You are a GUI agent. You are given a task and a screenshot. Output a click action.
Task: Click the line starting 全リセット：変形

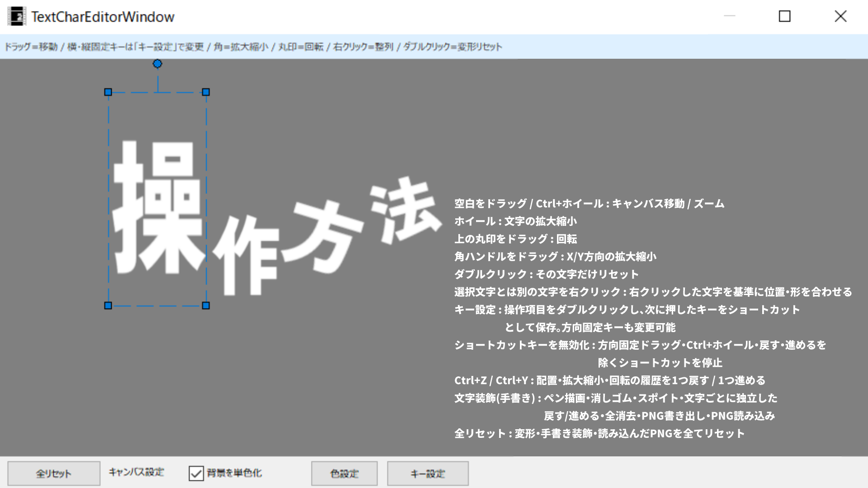[599, 433]
